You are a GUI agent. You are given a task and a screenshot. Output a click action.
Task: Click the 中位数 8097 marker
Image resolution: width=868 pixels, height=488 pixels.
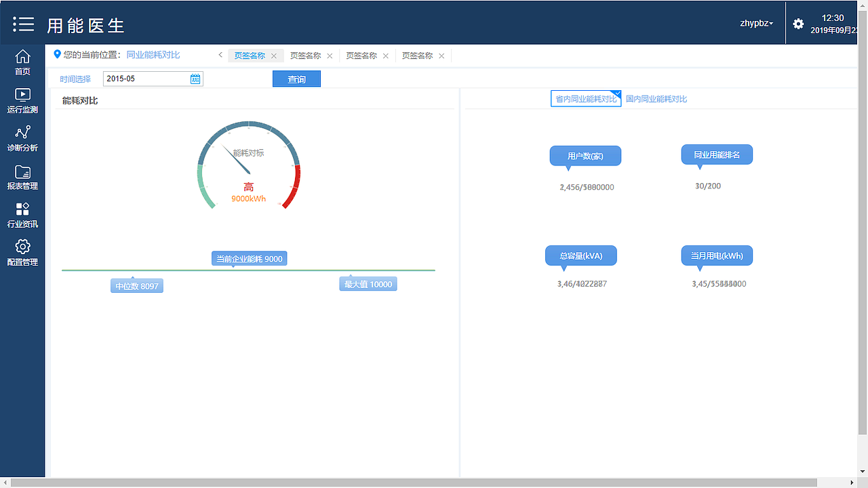coord(137,286)
